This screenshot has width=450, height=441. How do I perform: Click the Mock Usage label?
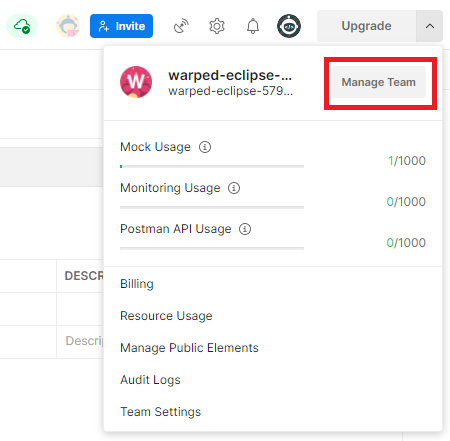click(155, 147)
